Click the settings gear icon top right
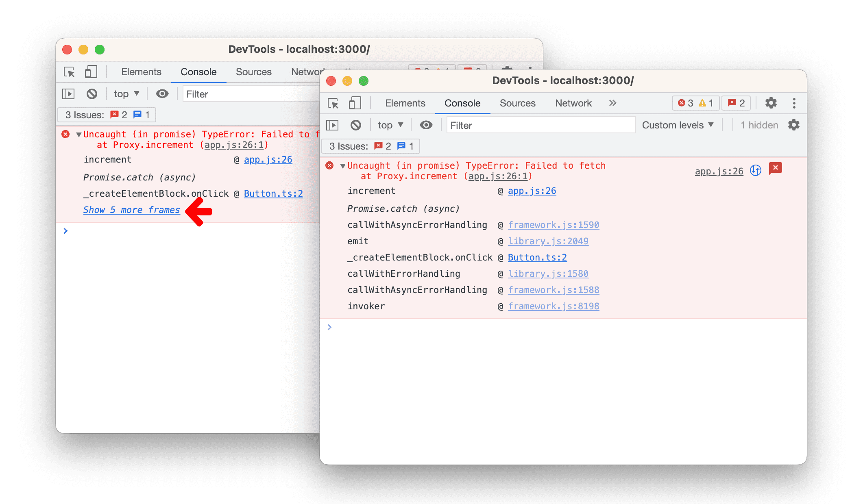 click(x=774, y=103)
